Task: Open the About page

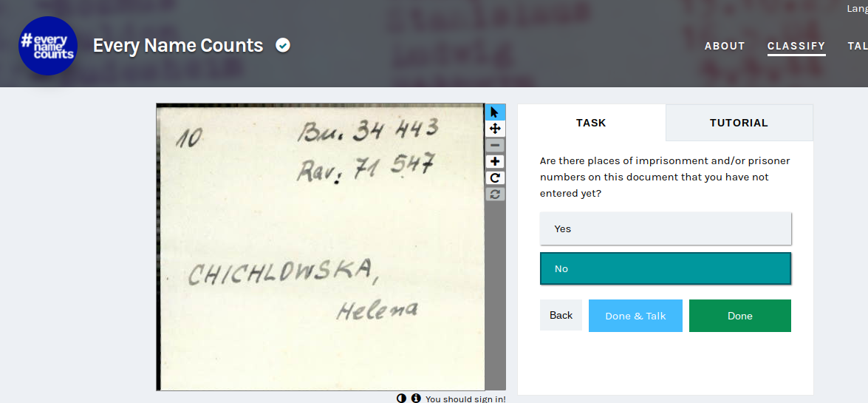Action: click(x=725, y=46)
